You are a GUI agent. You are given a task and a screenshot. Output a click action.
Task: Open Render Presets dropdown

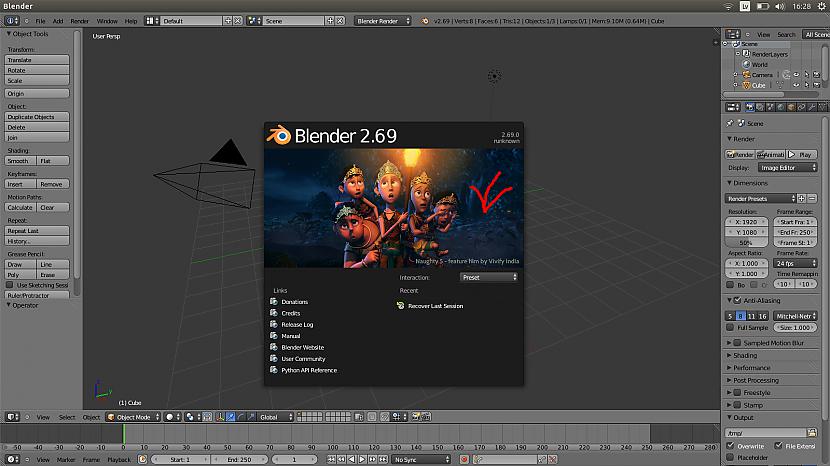pos(760,199)
